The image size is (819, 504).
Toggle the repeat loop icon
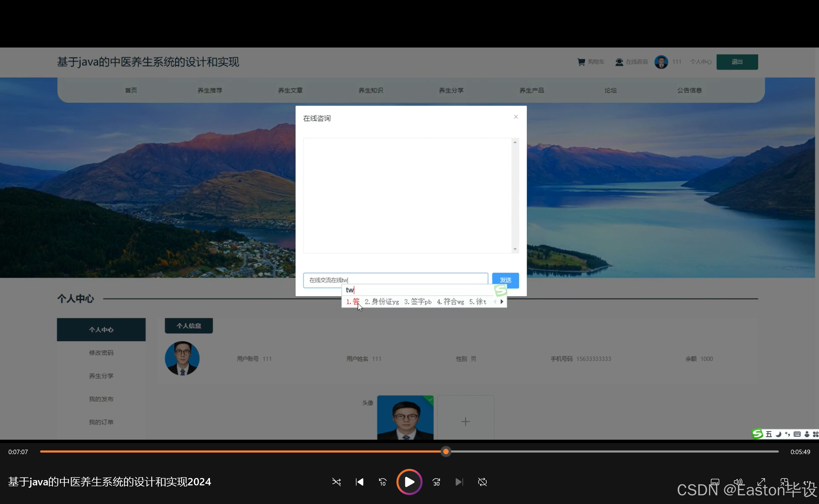pyautogui.click(x=482, y=482)
